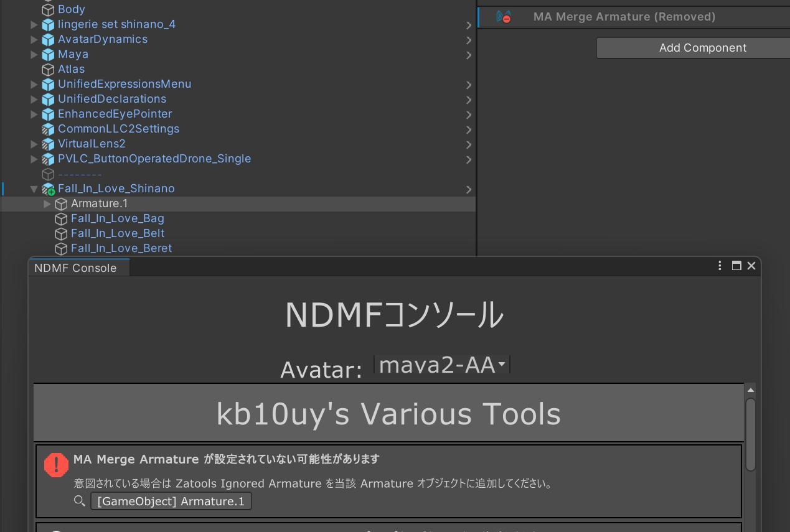790x532 pixels.
Task: Expand the AvatarDynamics object
Action: [34, 39]
